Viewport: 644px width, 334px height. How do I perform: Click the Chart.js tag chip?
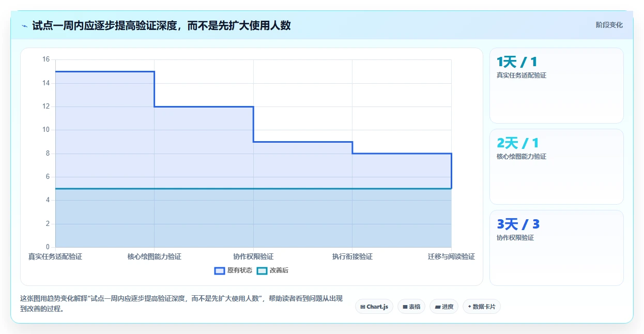click(x=374, y=307)
